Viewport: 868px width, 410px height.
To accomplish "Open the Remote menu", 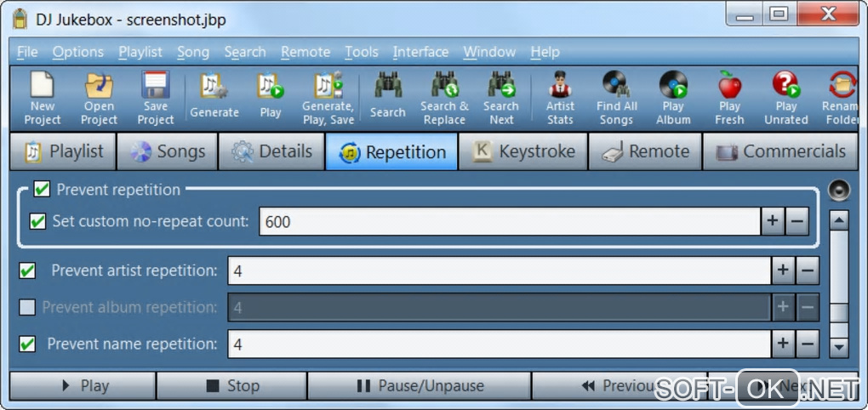I will click(306, 52).
